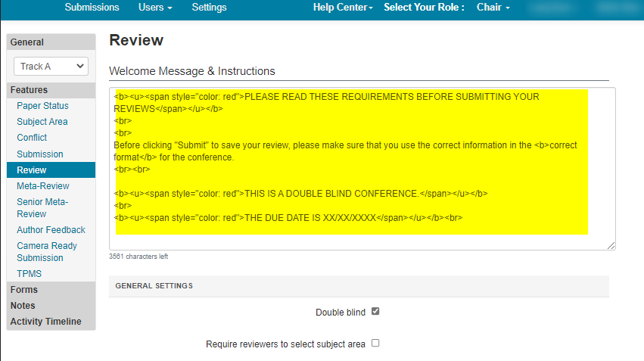
Task: Open the Submissions menu item
Action: 92,8
